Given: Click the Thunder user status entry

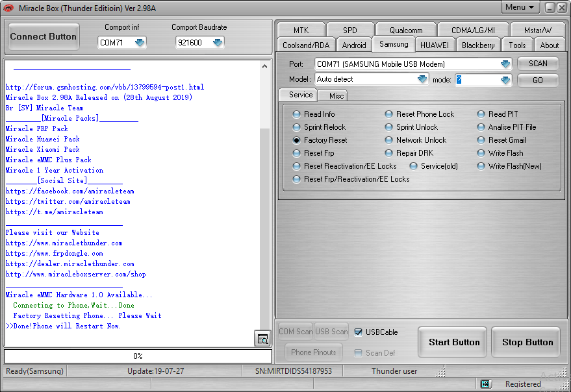Looking at the screenshot, I should click(x=394, y=371).
